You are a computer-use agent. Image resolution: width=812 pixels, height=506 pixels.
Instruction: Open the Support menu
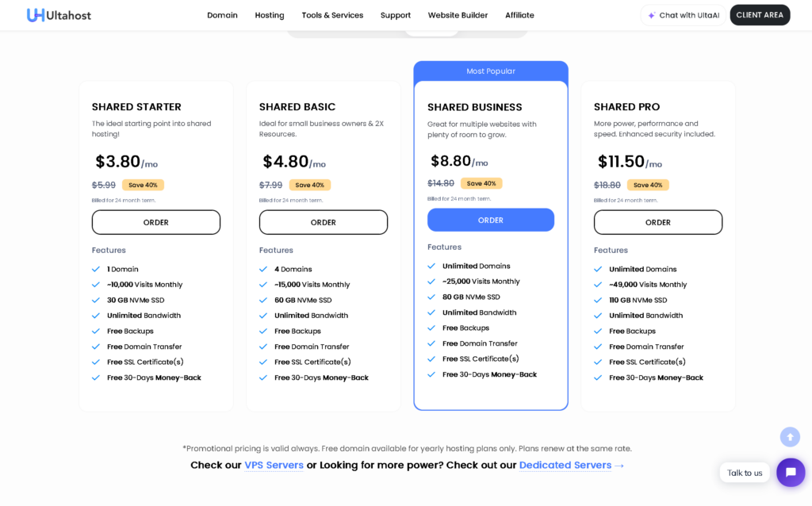pos(396,15)
